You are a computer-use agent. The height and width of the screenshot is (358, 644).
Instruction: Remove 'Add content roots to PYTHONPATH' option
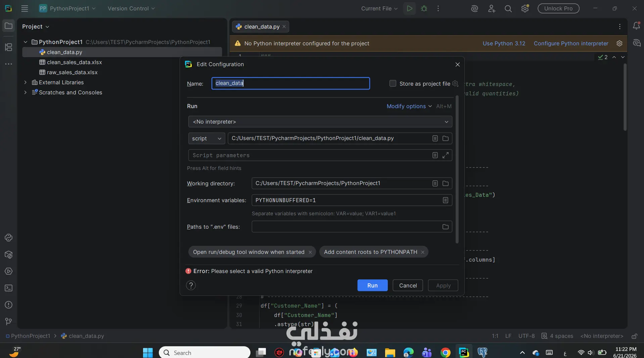pyautogui.click(x=423, y=252)
